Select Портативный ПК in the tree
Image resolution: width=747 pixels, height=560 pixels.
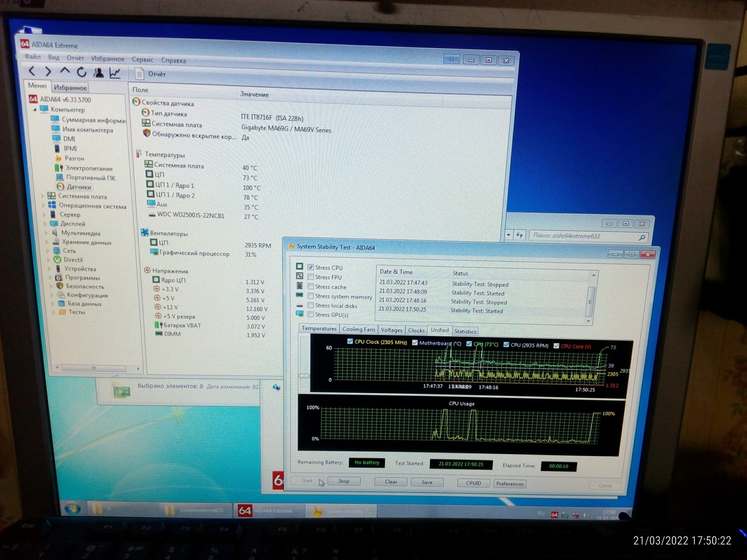coord(91,178)
